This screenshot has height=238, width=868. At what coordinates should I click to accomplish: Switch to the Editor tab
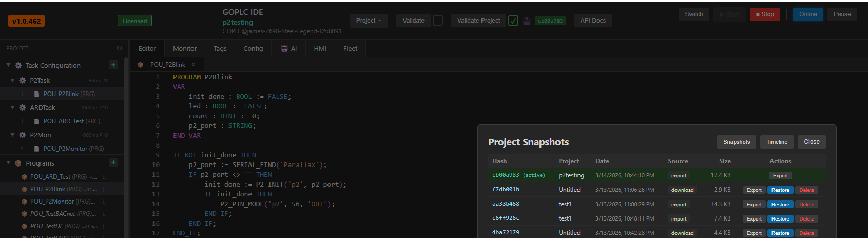[x=147, y=48]
